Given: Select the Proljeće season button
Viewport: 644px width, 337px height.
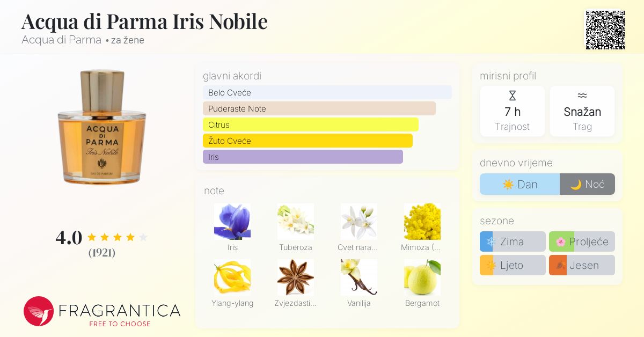Looking at the screenshot, I should click(582, 241).
